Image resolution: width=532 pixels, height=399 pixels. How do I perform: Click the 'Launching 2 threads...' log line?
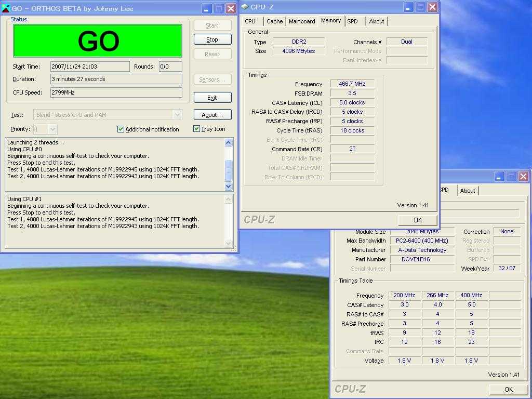36,142
